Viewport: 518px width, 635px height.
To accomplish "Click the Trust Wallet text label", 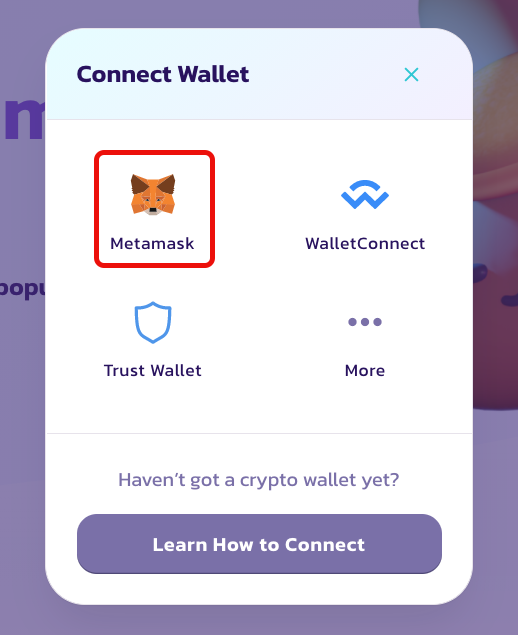I will [153, 371].
